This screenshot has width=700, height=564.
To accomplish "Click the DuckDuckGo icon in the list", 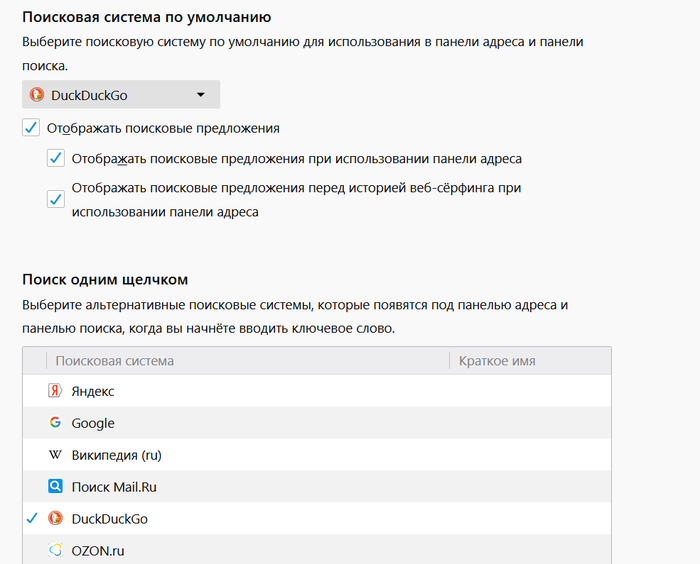I will [56, 519].
